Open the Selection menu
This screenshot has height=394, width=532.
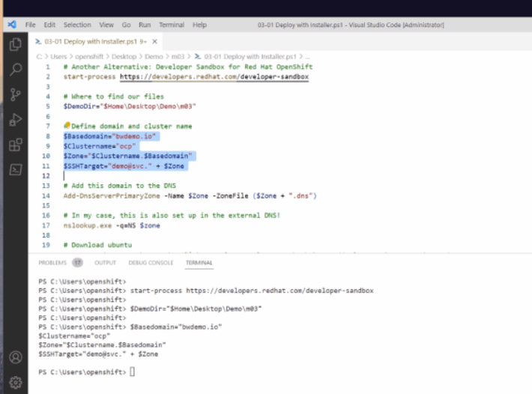(x=77, y=25)
